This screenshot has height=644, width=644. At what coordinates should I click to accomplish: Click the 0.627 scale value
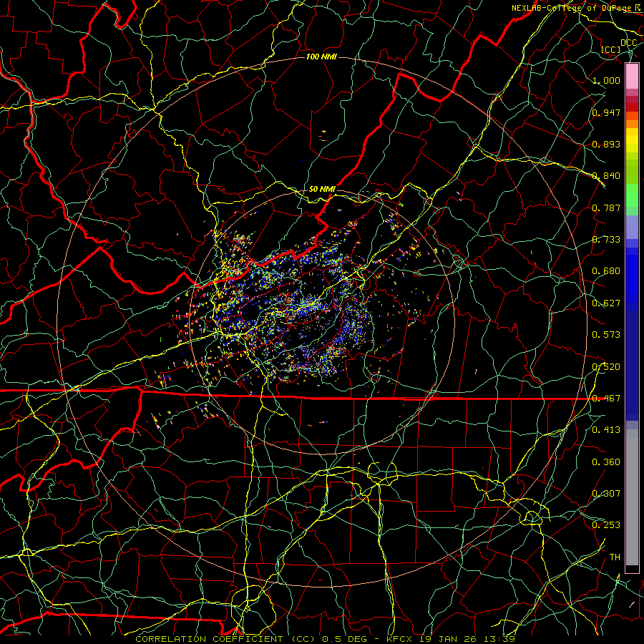[x=606, y=303]
